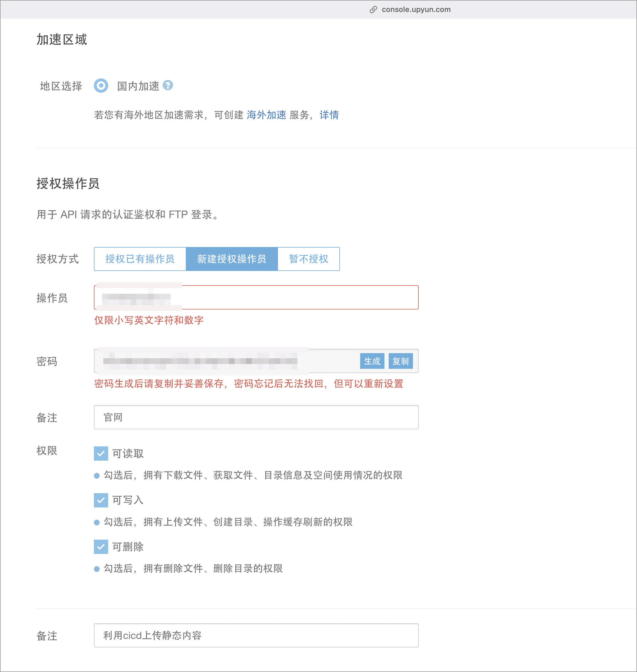
Task: Select the text 仅限小写英文字符和数字
Action: pos(148,320)
